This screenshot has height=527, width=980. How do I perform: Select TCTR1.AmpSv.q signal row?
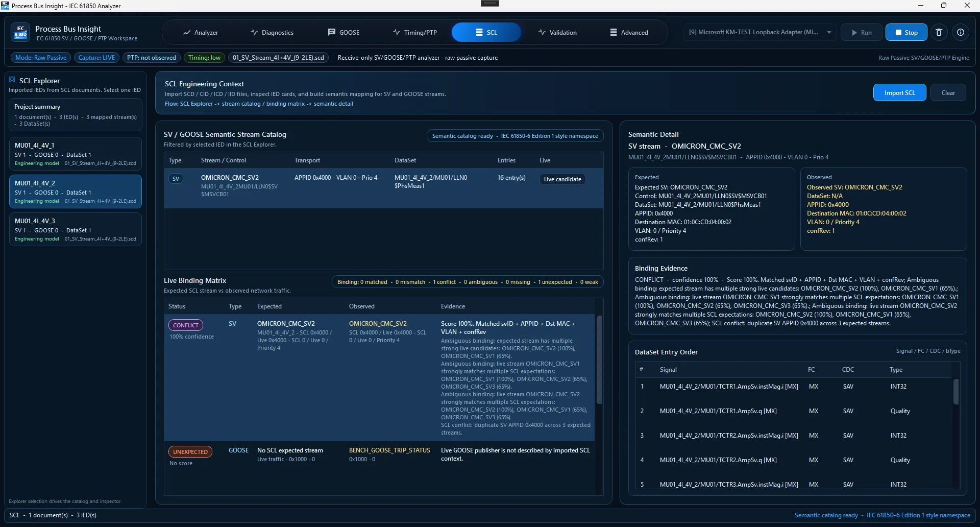coord(794,411)
